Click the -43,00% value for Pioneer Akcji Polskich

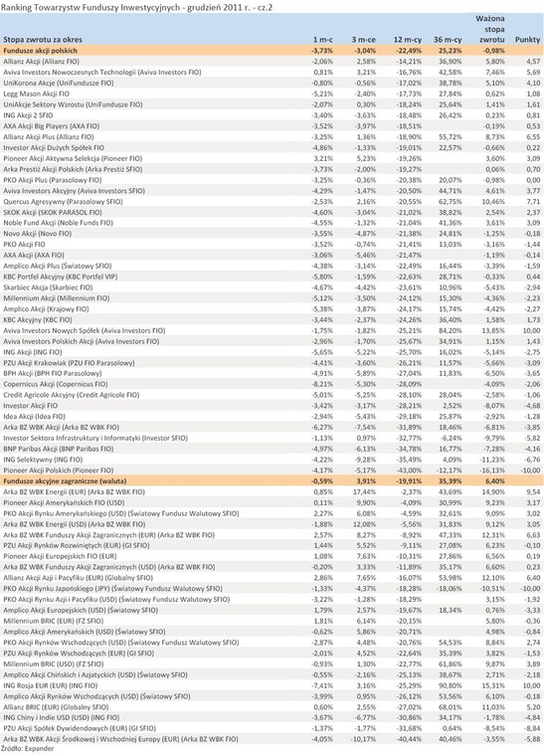tap(409, 471)
